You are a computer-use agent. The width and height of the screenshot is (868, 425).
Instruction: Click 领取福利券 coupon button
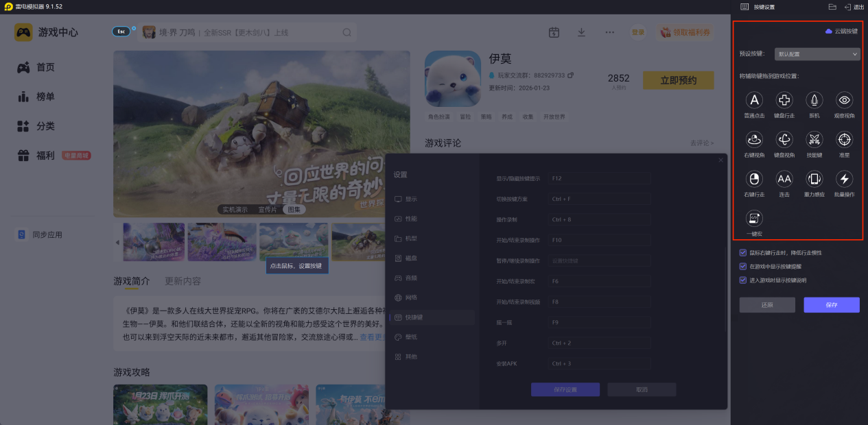pyautogui.click(x=685, y=32)
